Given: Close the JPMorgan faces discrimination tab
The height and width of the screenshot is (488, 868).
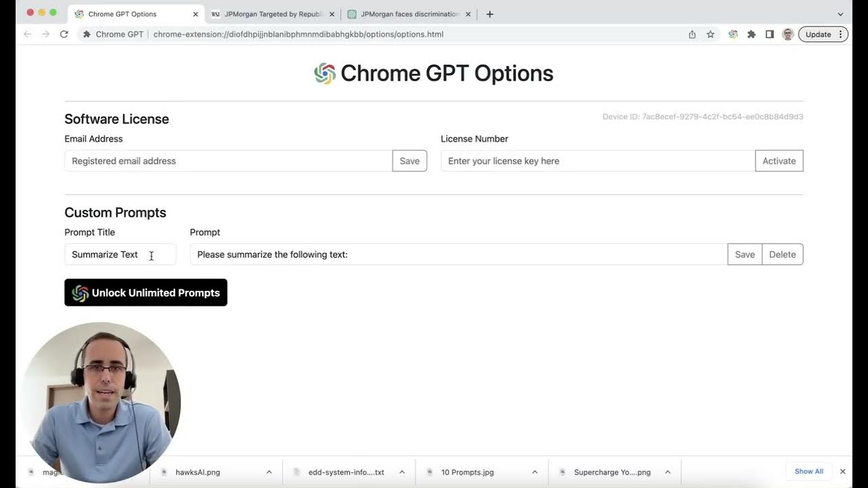Looking at the screenshot, I should [468, 14].
